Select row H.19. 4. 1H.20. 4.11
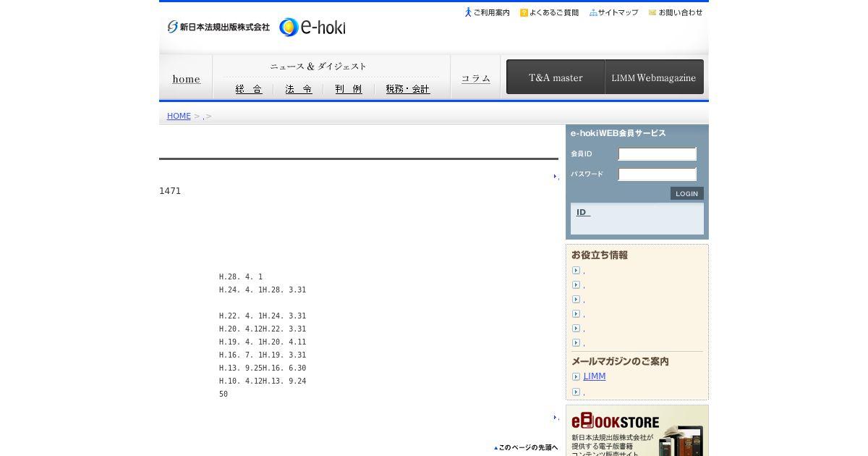Viewport: 868px width, 456px height. [x=263, y=342]
